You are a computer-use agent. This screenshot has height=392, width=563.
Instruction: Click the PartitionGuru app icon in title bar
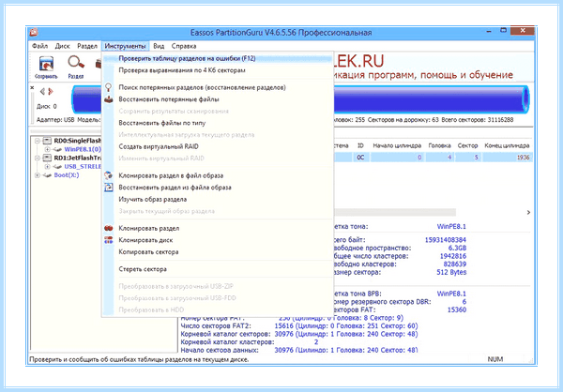34,32
